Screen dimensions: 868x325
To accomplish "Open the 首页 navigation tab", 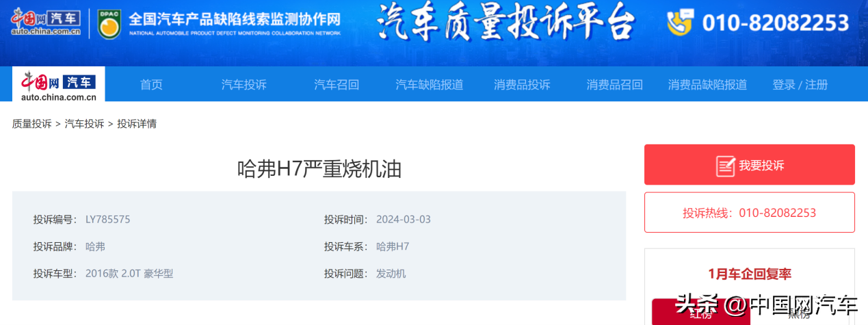I will (x=151, y=85).
